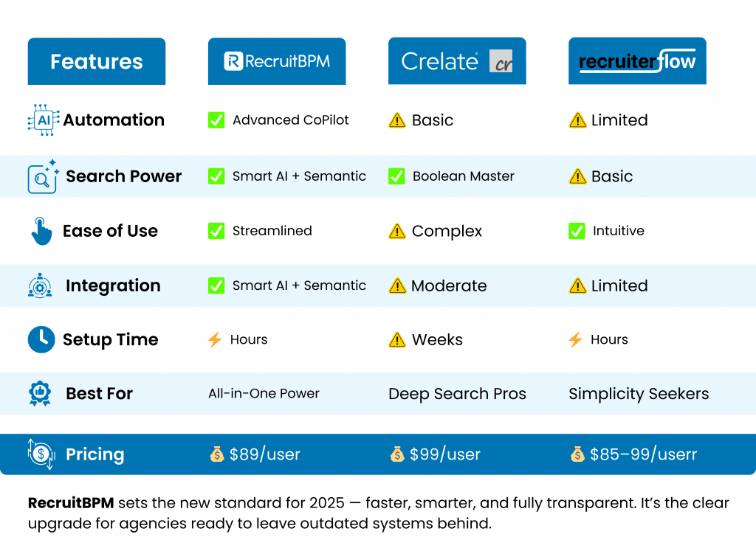This screenshot has width=756, height=551.
Task: Click the clock icon next to Setup Time
Action: point(41,339)
